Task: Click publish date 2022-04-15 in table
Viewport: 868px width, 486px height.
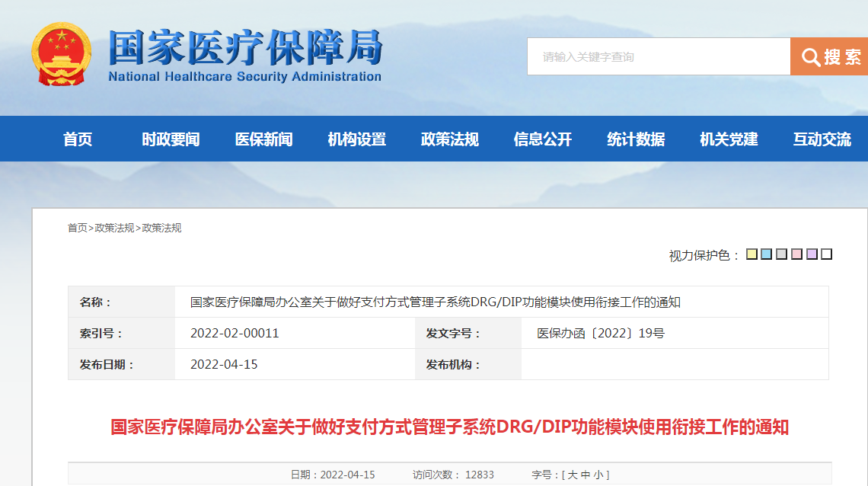Action: [x=224, y=364]
